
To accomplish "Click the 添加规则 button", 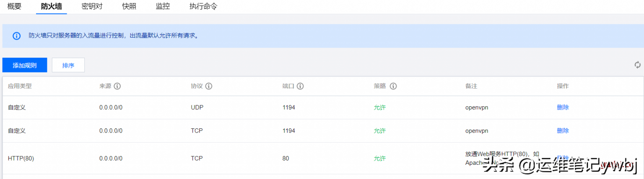I will [25, 65].
